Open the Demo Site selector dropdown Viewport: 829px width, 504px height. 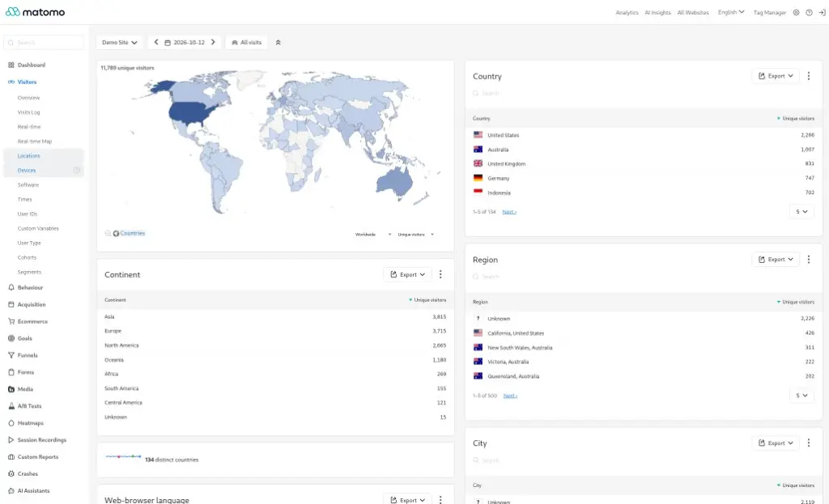click(x=120, y=42)
